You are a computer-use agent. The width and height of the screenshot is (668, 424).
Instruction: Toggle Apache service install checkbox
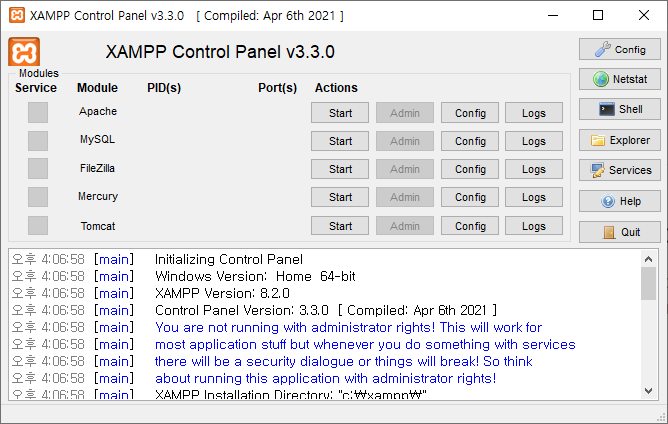[x=38, y=112]
